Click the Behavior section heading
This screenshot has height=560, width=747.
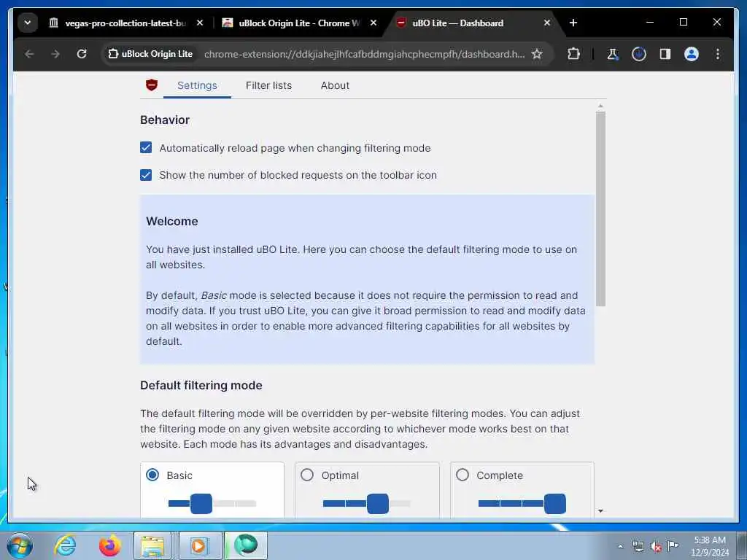pos(165,120)
